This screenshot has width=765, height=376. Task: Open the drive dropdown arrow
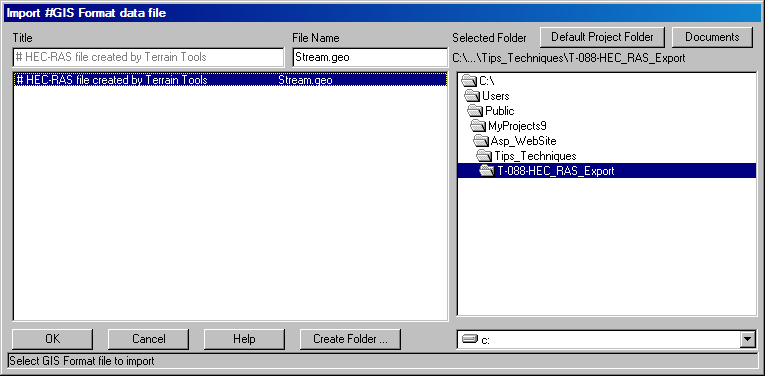[747, 339]
